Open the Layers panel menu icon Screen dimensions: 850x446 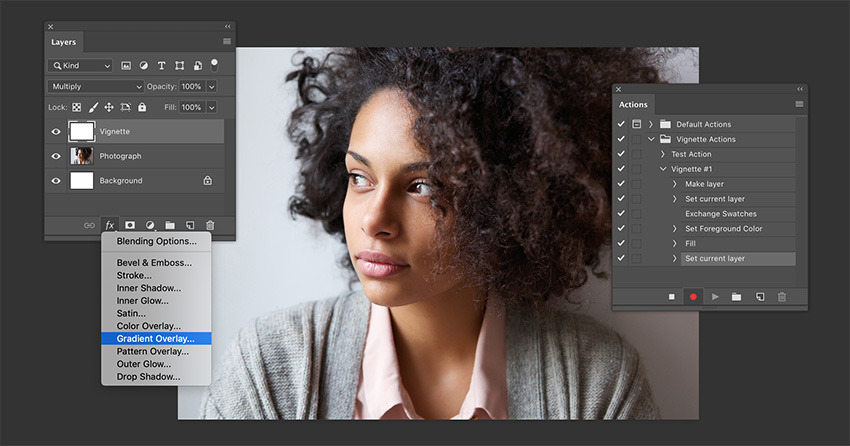coord(227,42)
